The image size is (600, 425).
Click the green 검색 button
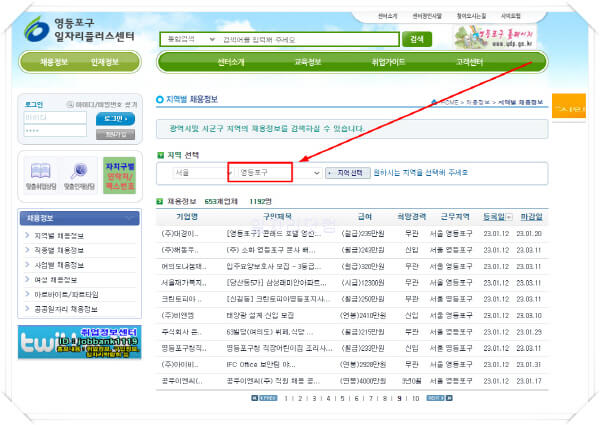[417, 39]
